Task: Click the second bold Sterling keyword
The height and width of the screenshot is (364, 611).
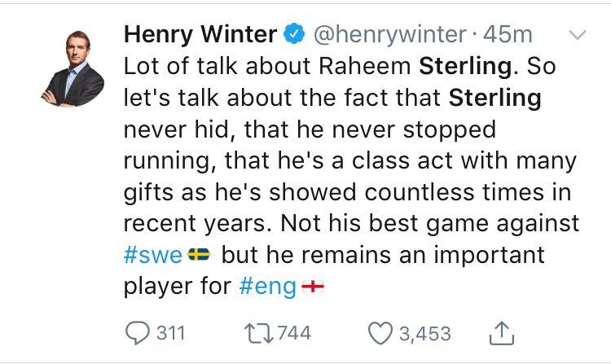Action: pos(495,99)
